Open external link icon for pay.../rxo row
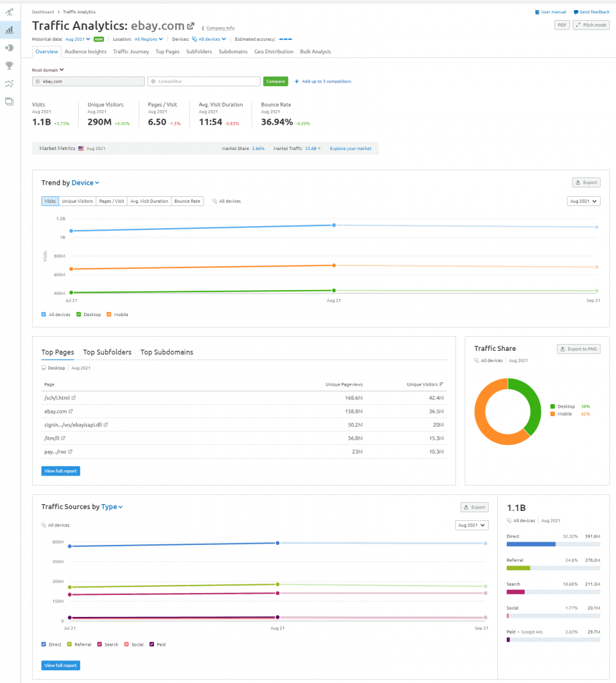Image resolution: width=616 pixels, height=683 pixels. [70, 452]
